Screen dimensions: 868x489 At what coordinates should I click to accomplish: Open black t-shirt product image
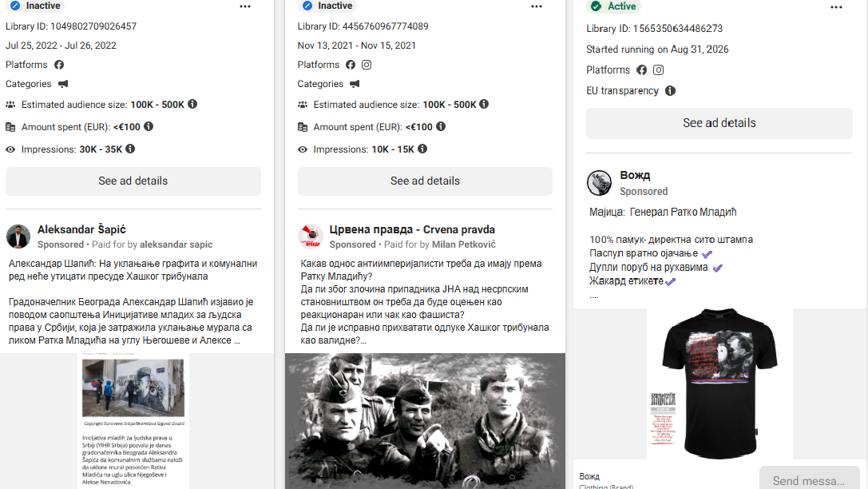coord(719,384)
